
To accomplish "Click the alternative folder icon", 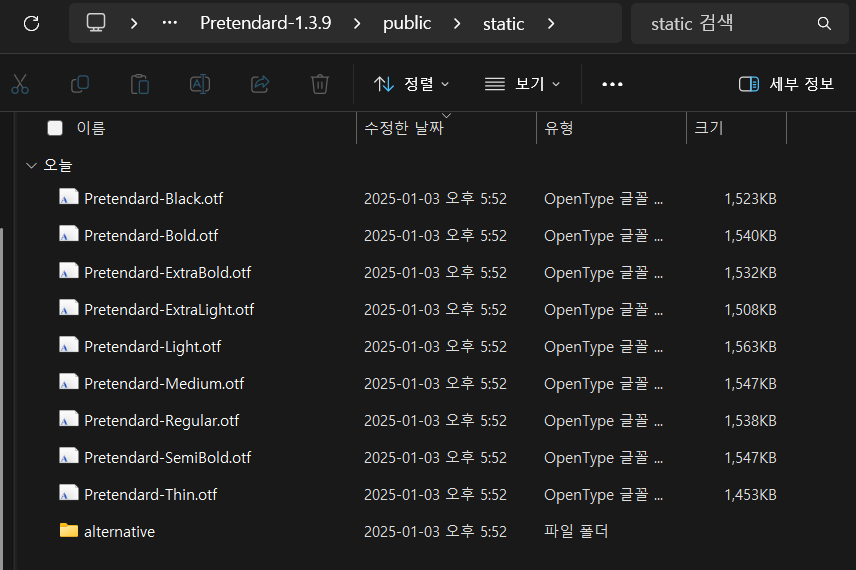I will click(x=69, y=530).
